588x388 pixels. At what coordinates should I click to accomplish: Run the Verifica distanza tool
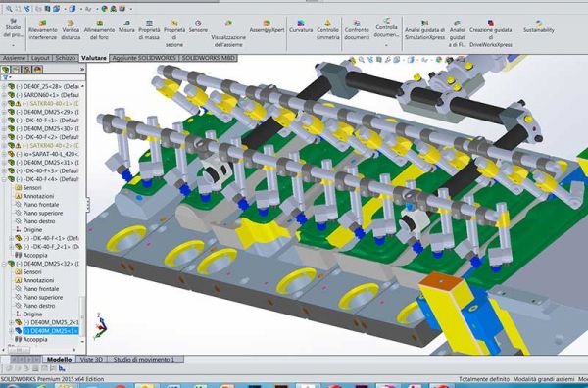click(x=71, y=30)
